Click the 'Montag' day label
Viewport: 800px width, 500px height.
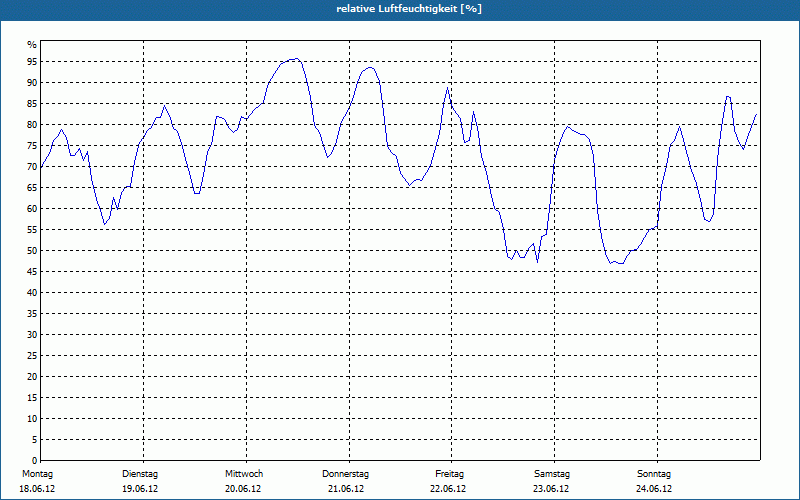(x=37, y=474)
